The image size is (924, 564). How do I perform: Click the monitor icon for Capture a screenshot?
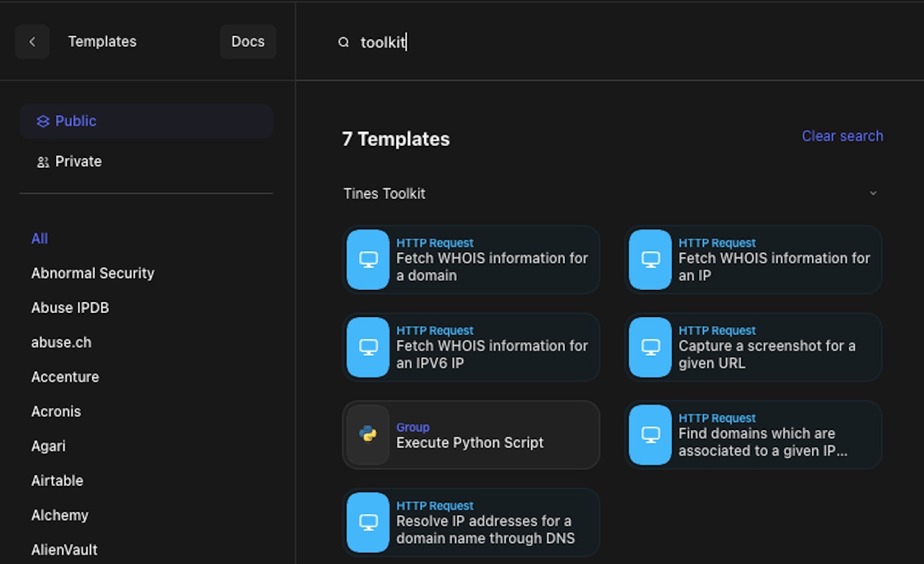click(651, 347)
